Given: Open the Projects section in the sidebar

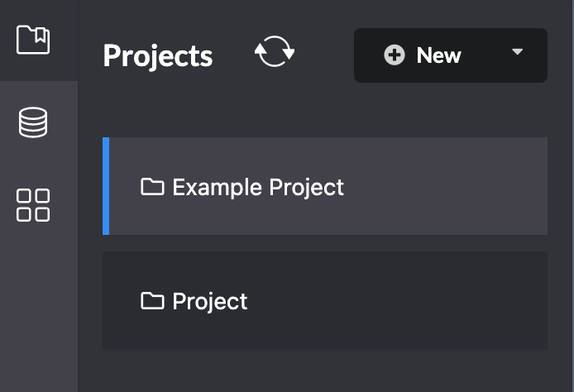Looking at the screenshot, I should pos(33,39).
